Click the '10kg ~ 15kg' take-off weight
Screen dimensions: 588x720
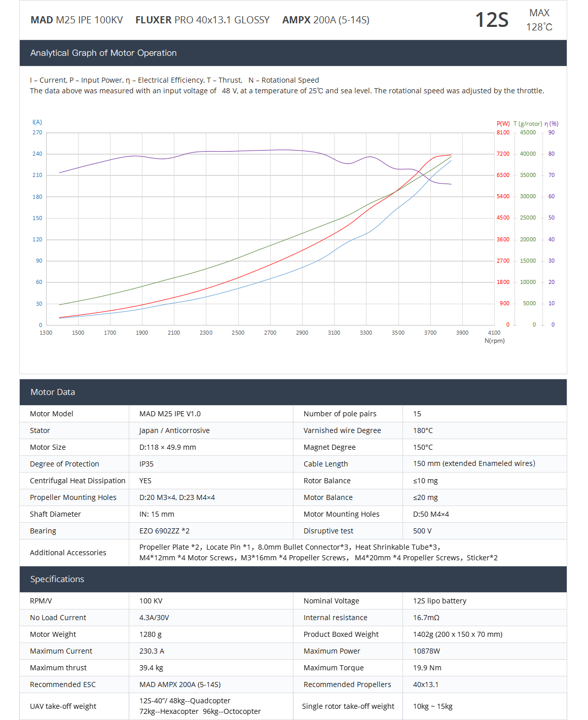(432, 706)
